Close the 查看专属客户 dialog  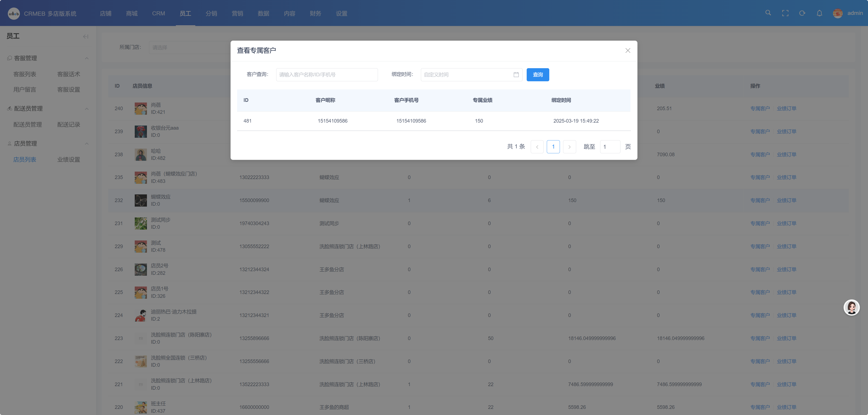(x=628, y=51)
